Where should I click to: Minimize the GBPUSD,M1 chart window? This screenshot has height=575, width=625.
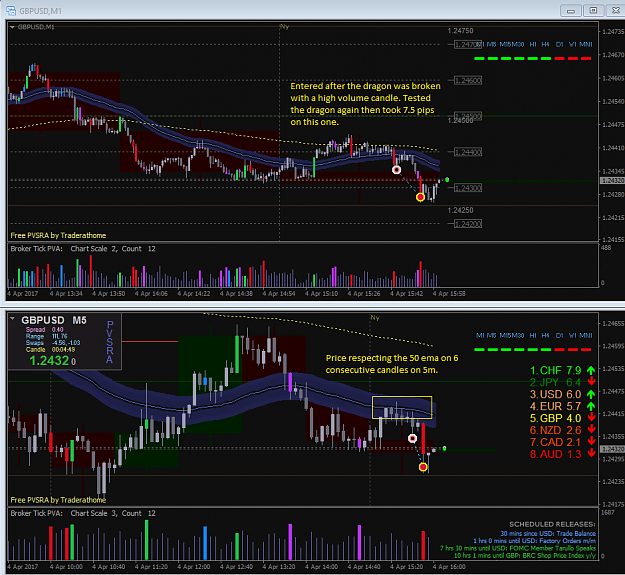570,10
